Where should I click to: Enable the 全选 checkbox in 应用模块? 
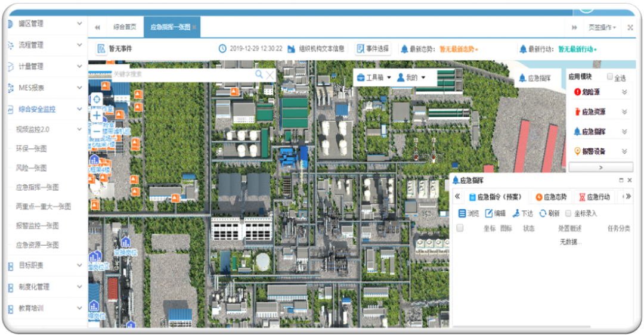[x=609, y=77]
